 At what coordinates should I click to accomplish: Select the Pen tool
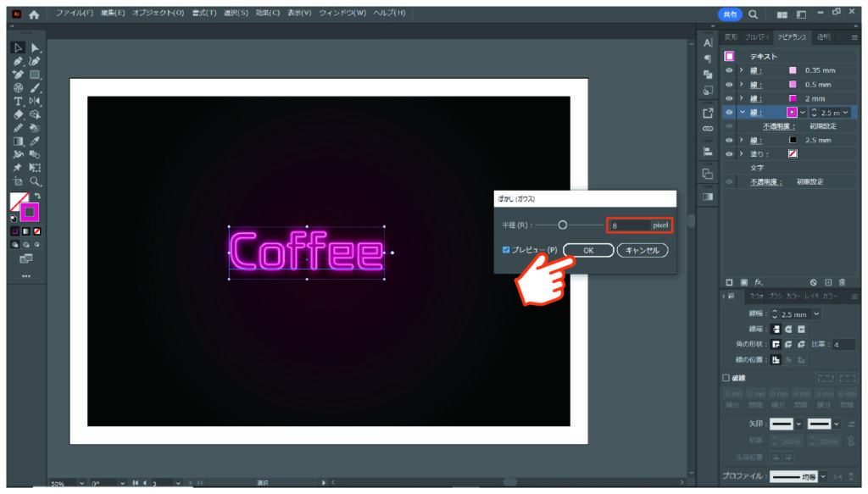pos(18,61)
